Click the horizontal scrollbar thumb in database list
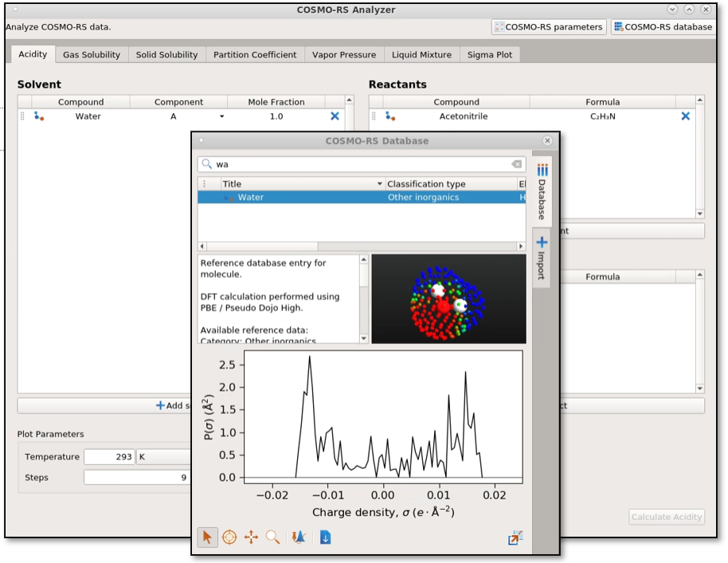 coord(262,246)
